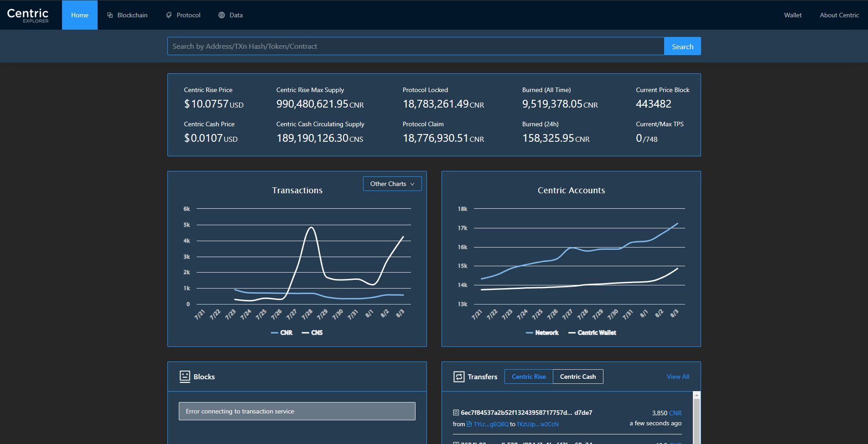Viewport: 868px width, 444px height.
Task: Toggle the Centric Wallet series visibility
Action: 592,332
